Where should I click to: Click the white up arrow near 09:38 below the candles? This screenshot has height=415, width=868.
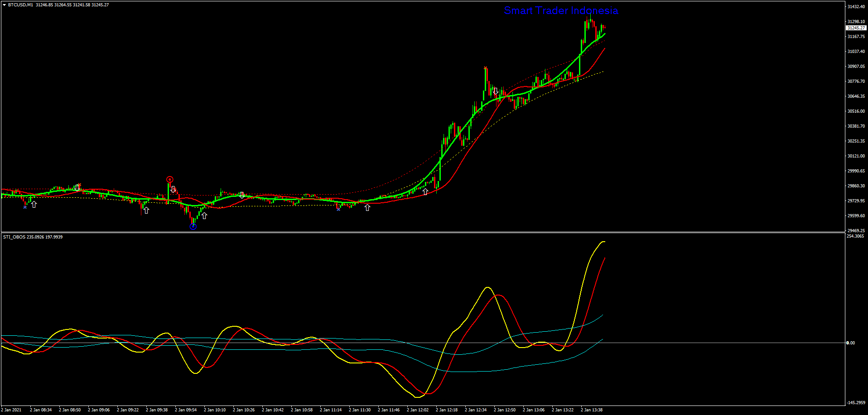[x=146, y=210]
